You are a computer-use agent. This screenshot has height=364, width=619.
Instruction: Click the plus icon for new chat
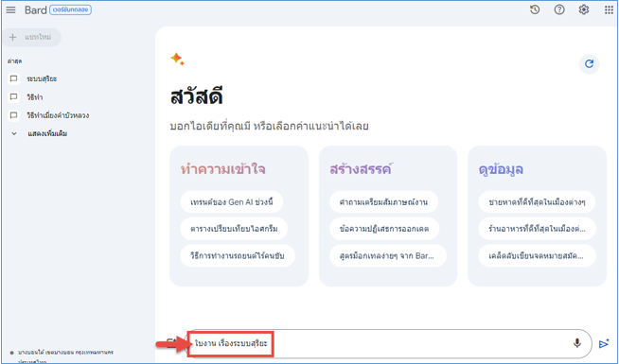(x=13, y=37)
